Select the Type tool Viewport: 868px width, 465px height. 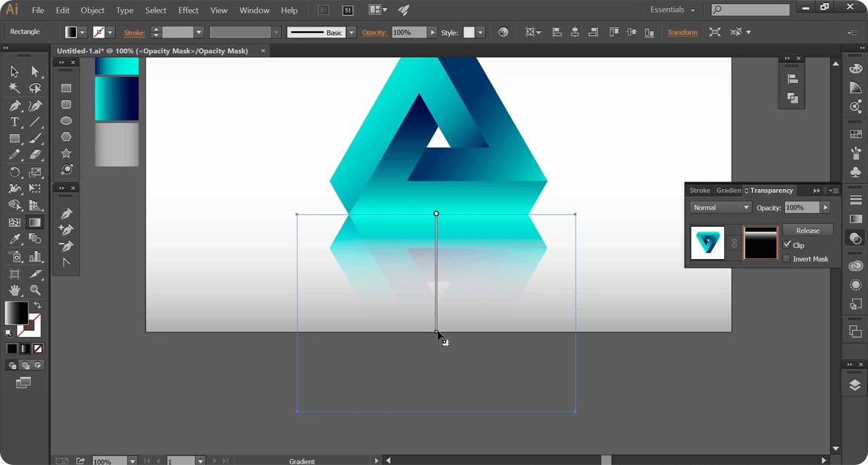point(14,122)
